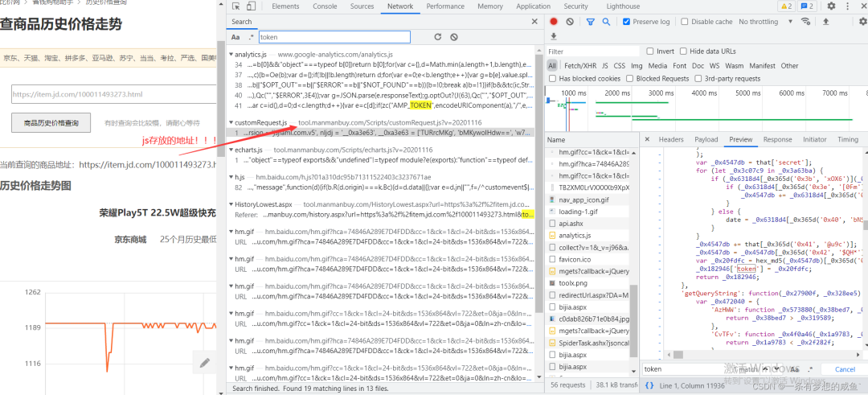Screen dimensions: 868x395
Task: Open the Lighthouse tab
Action: (623, 6)
